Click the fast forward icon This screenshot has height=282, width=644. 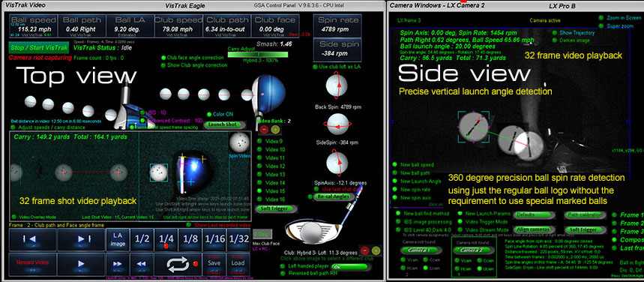(x=117, y=264)
